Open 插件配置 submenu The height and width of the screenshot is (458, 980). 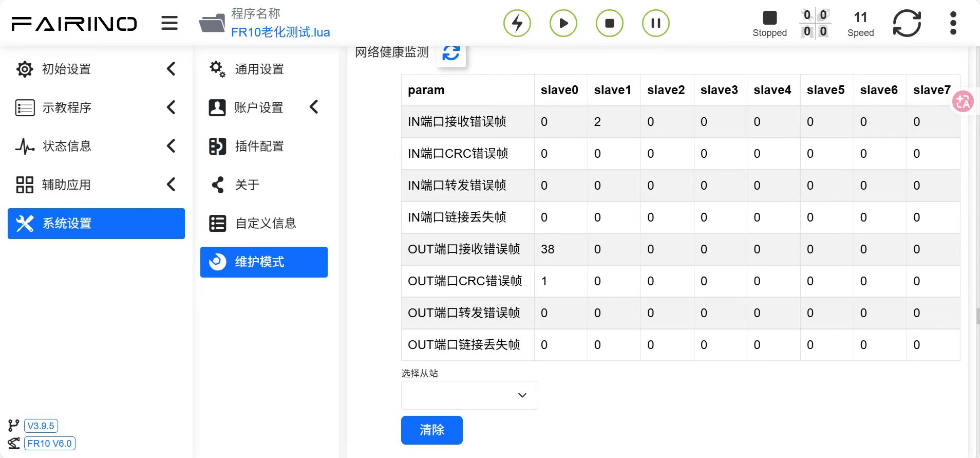tap(259, 146)
